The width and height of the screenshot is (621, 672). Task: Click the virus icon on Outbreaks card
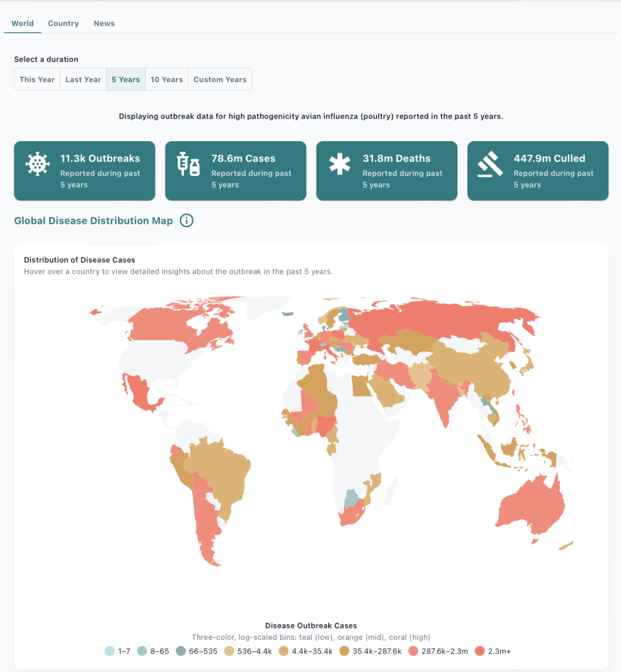(37, 164)
